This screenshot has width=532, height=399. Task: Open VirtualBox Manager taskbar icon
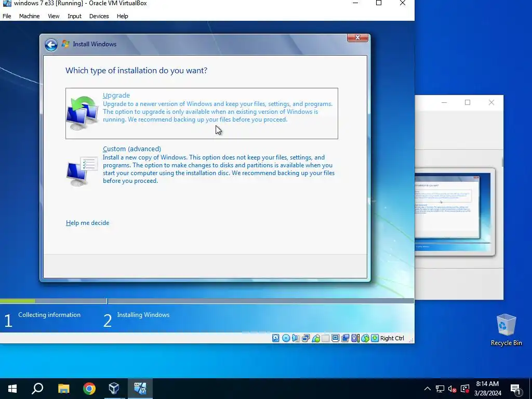pos(114,389)
